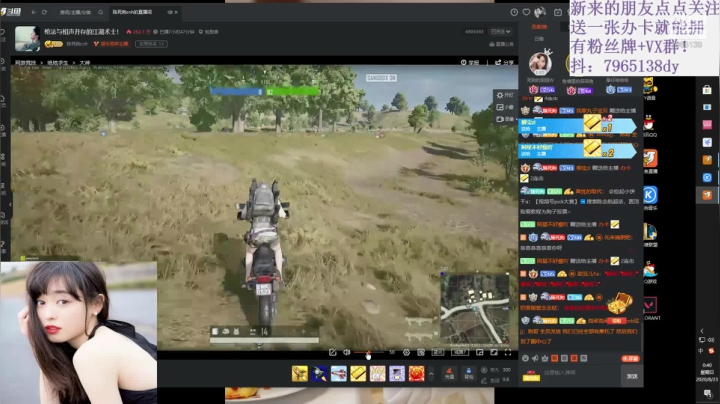The image size is (720, 404).
Task: Click the orange pill button in chat toolbar
Action: pos(630,358)
